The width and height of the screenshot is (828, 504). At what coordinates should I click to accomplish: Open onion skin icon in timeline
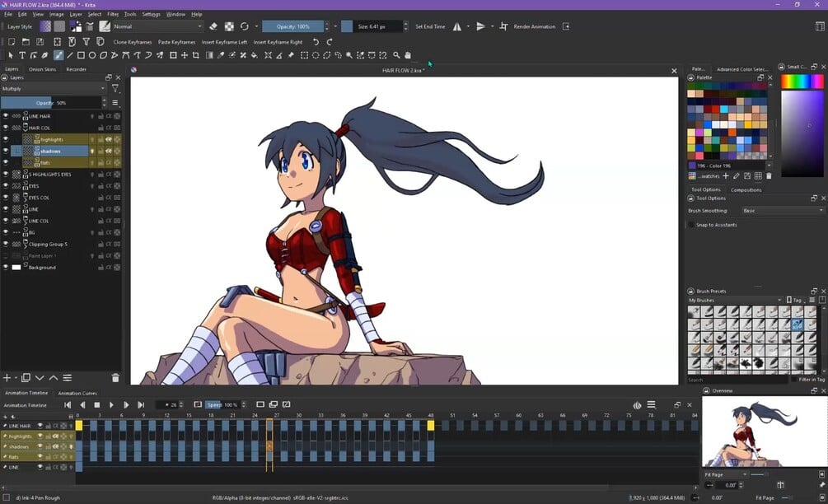click(x=638, y=405)
